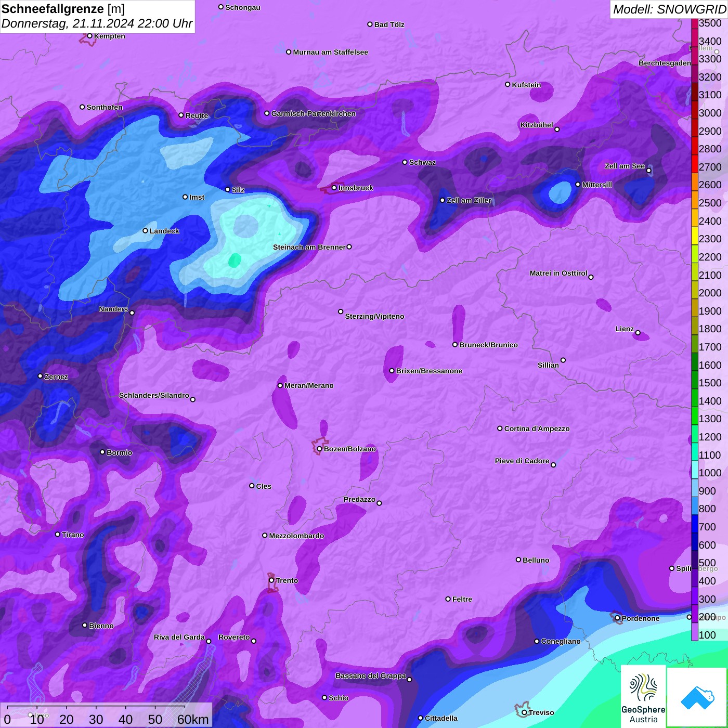Select the Treviso location marker dot
This screenshot has height=728, width=728.
click(x=524, y=712)
